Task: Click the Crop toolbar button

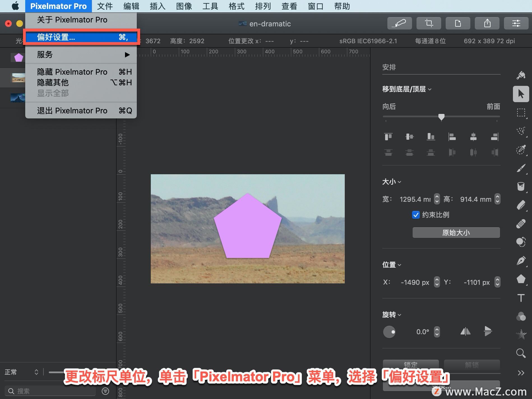Action: click(429, 23)
